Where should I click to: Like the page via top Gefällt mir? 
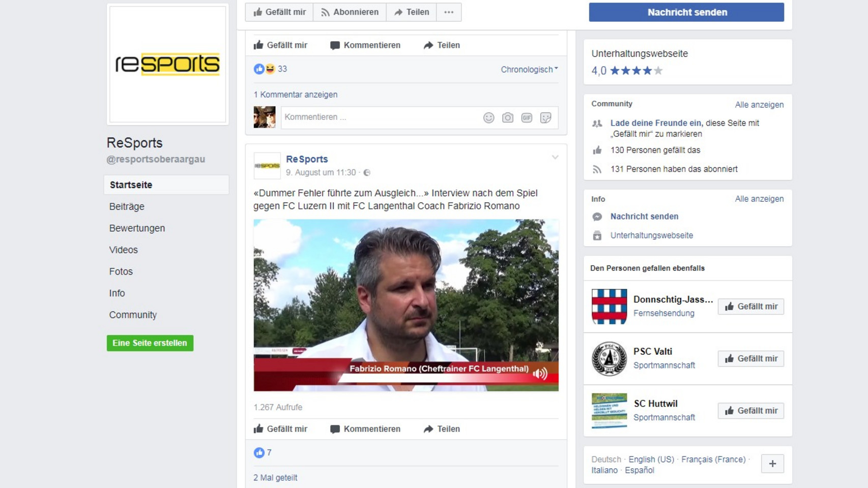(279, 12)
